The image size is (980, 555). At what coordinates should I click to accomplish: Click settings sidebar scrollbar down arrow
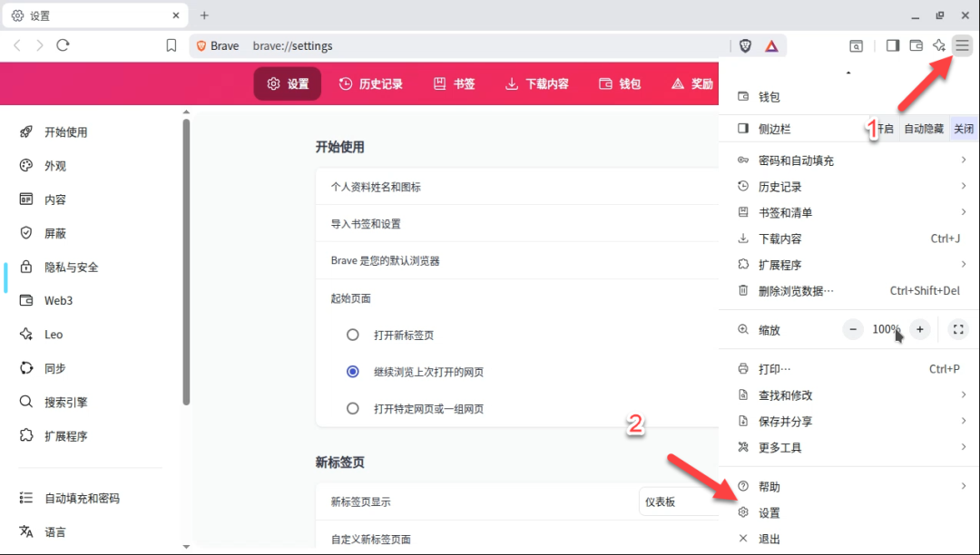(x=186, y=546)
